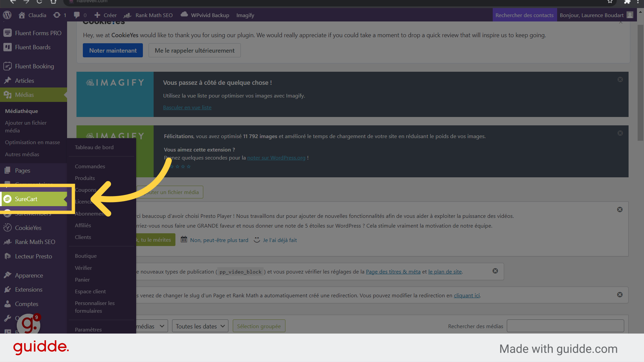Open Imagify toolbar menu
The image size is (644, 362).
coord(245,15)
